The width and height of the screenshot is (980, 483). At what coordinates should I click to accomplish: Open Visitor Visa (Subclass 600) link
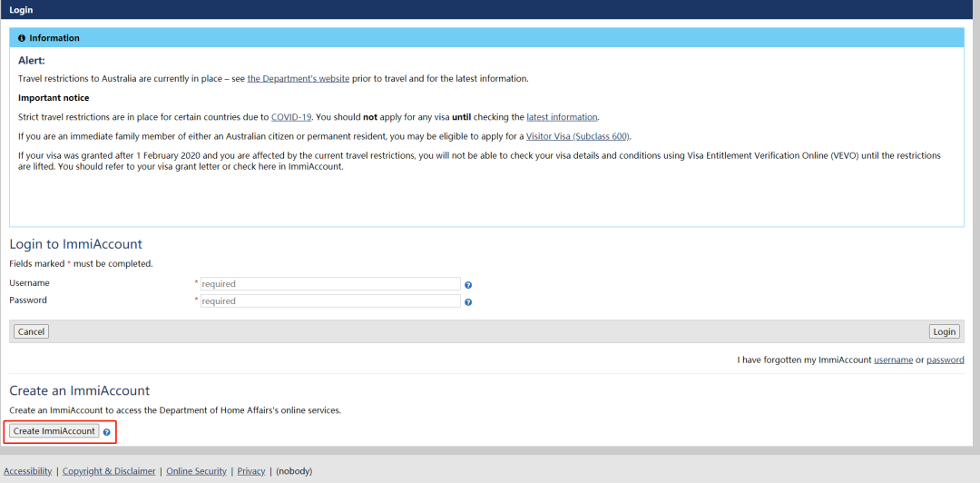(x=578, y=136)
